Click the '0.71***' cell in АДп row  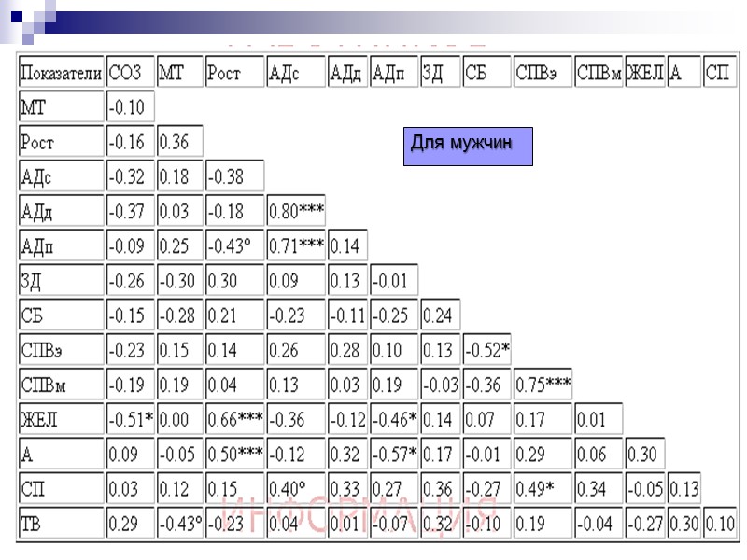click(x=296, y=245)
